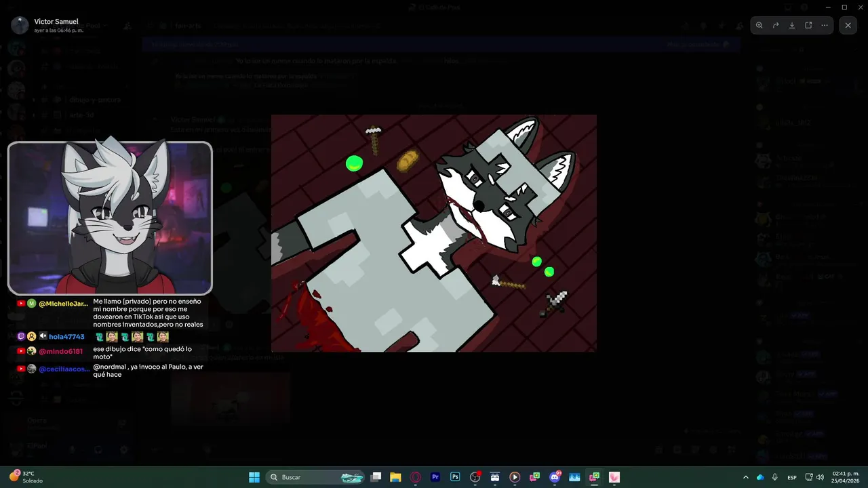Open Adobe Photoshop from the taskbar

click(455, 477)
